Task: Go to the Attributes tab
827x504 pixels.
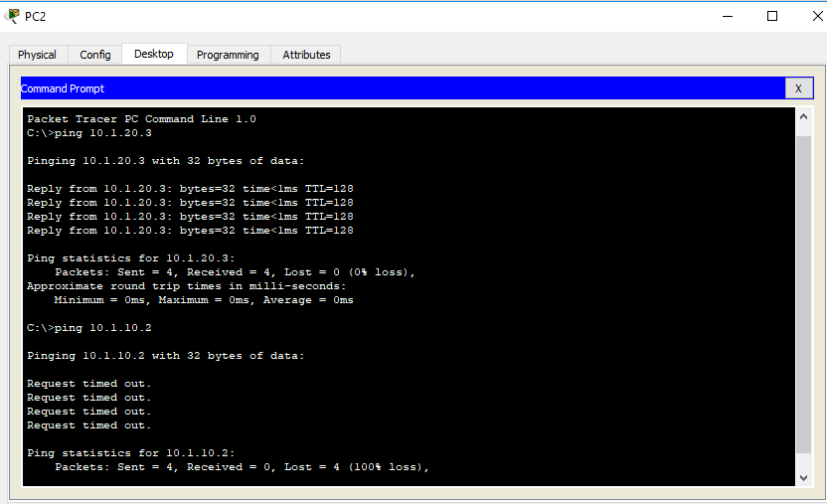Action: click(306, 55)
